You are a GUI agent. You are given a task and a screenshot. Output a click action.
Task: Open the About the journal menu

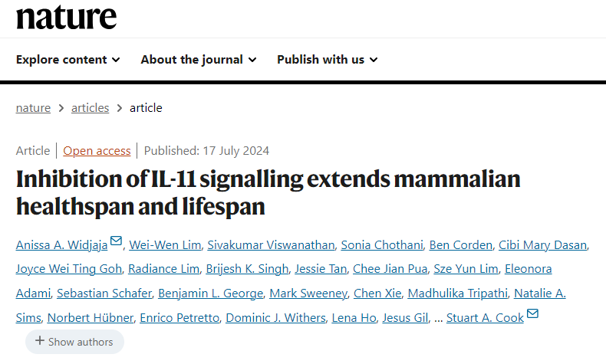pyautogui.click(x=199, y=60)
